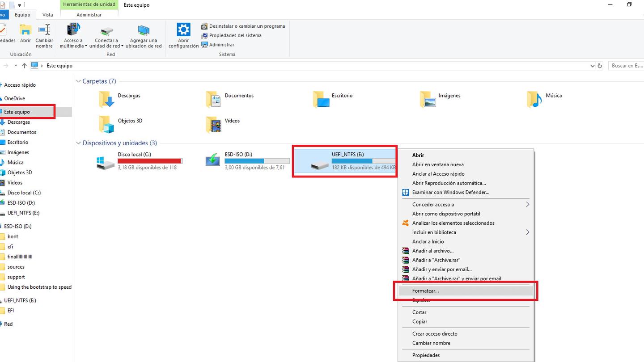Collapse the 'Dispositivos y unidades (3)' section
This screenshot has height=362, width=644.
78,143
